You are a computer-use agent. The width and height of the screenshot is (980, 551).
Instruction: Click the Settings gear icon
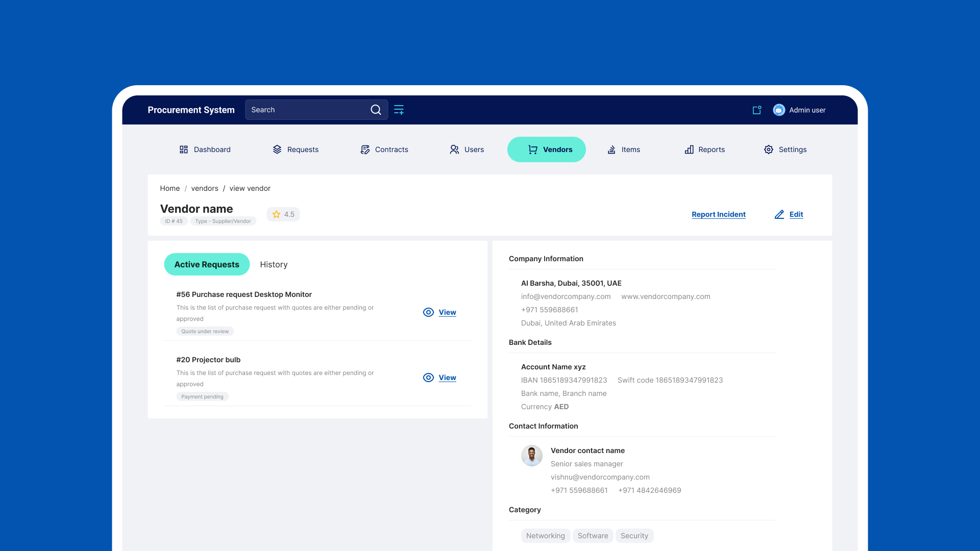(x=769, y=149)
